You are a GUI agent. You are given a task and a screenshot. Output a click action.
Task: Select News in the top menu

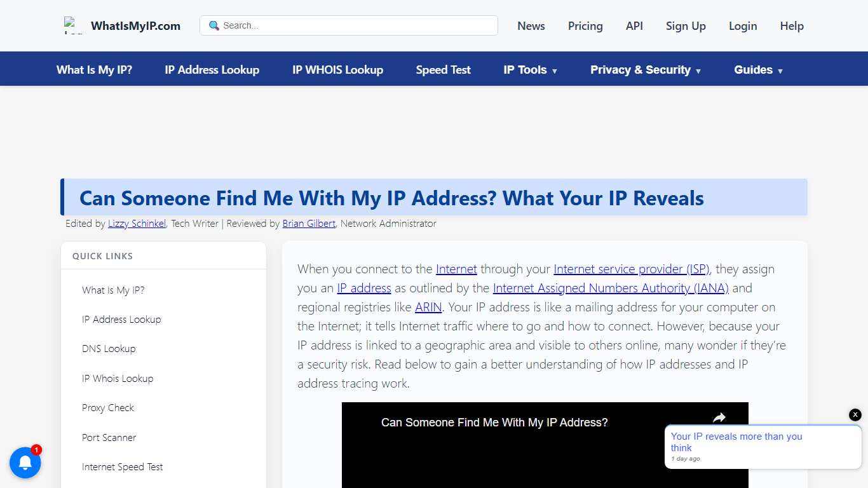(531, 26)
